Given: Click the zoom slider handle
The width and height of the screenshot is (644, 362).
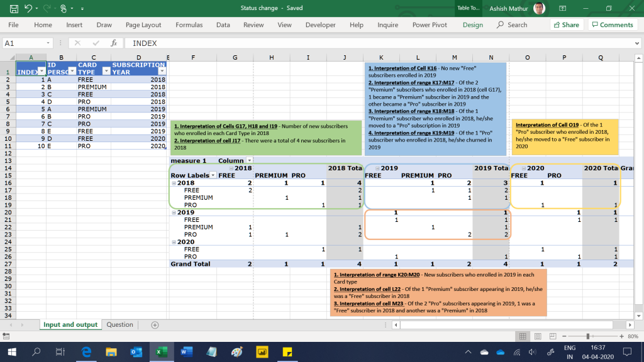Looking at the screenshot, I should click(588, 336).
